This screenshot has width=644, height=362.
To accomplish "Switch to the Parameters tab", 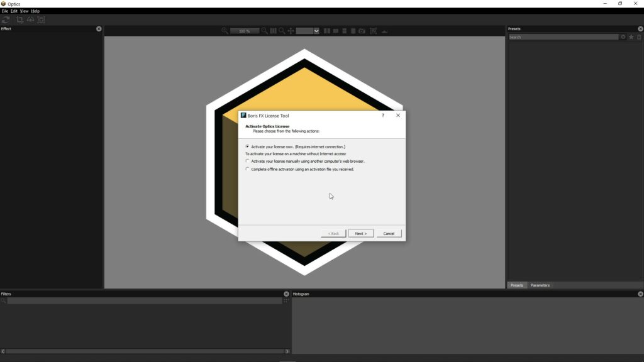I will [540, 285].
